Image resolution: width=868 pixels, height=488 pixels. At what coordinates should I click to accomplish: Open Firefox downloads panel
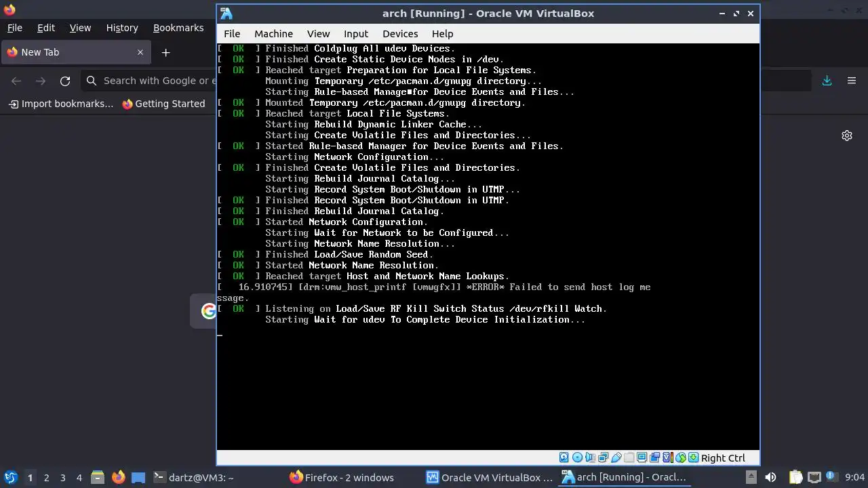[827, 81]
